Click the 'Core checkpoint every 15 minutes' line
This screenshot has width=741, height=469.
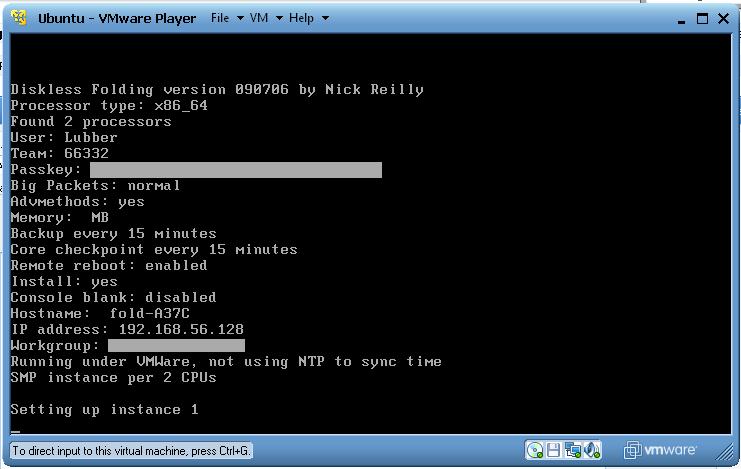(154, 250)
